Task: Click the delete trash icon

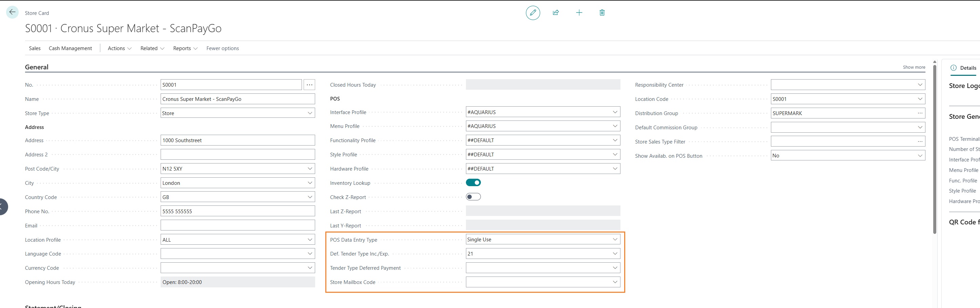Action: coord(602,13)
